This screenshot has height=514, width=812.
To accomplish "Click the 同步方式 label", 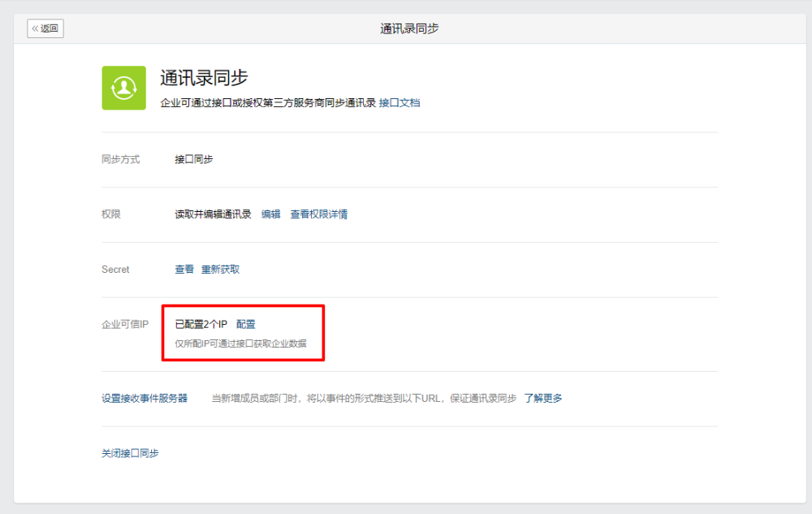I will [x=121, y=159].
